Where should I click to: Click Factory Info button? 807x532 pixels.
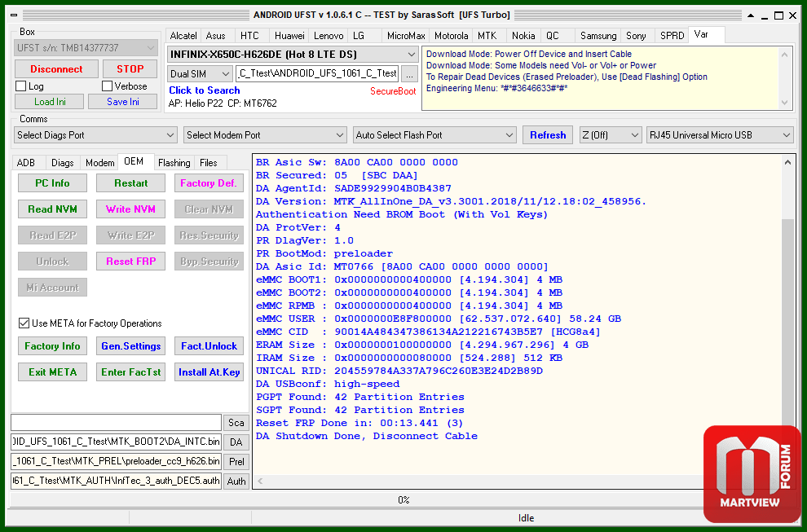(52, 345)
